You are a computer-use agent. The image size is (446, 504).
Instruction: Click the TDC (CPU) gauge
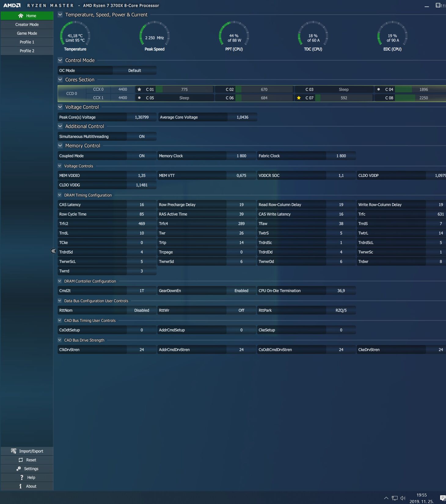pyautogui.click(x=313, y=36)
